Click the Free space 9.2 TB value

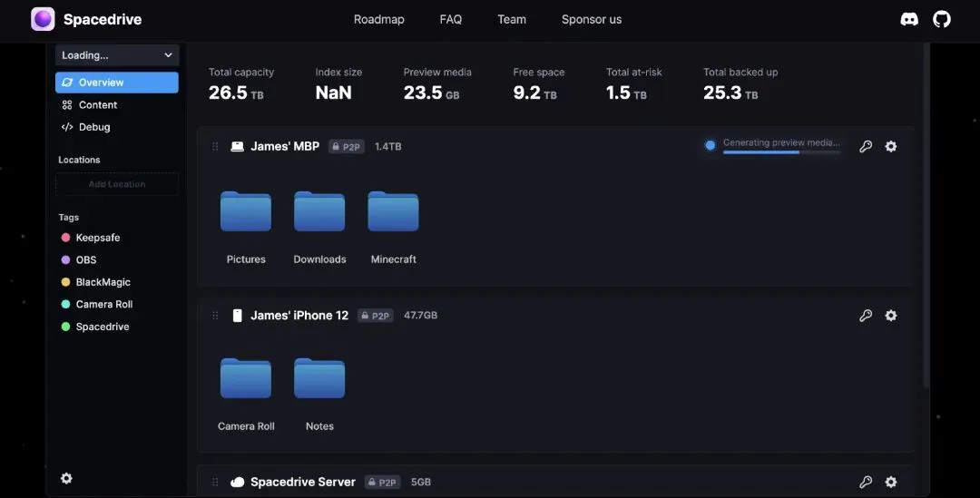[535, 93]
